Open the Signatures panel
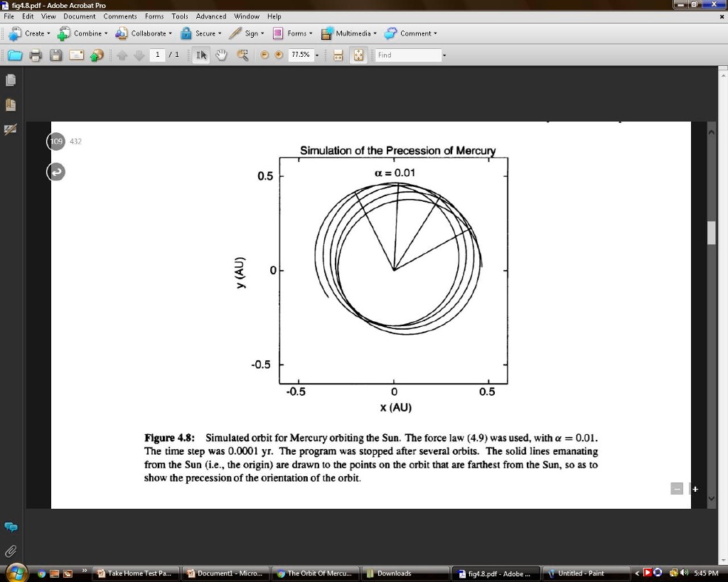This screenshot has height=582, width=728. (10, 130)
